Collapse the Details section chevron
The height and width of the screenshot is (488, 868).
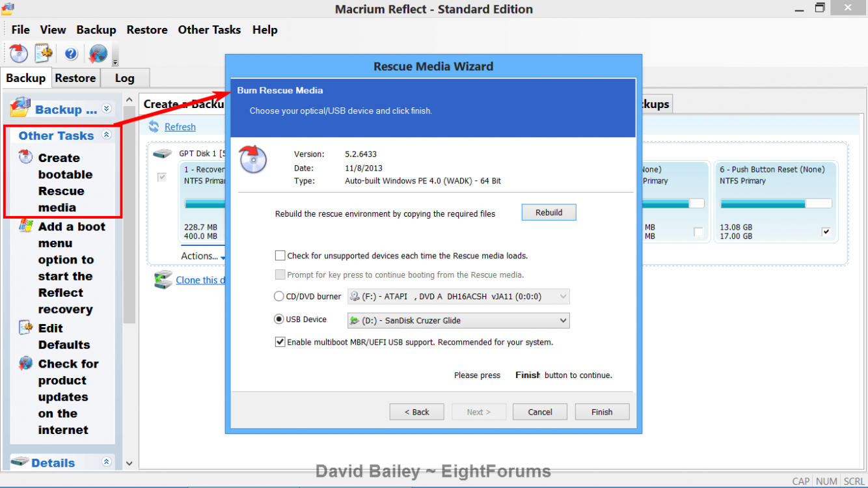[107, 462]
